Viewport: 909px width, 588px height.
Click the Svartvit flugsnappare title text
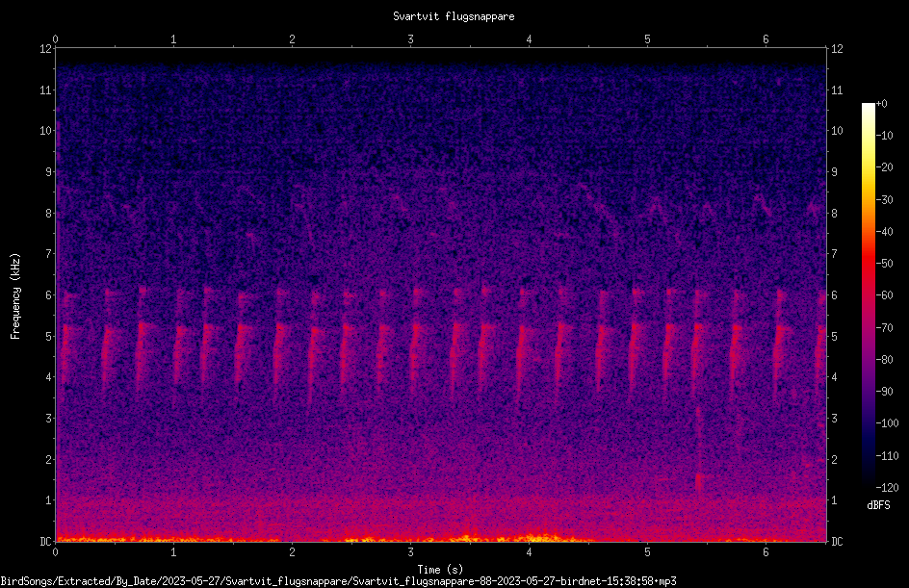(x=454, y=16)
